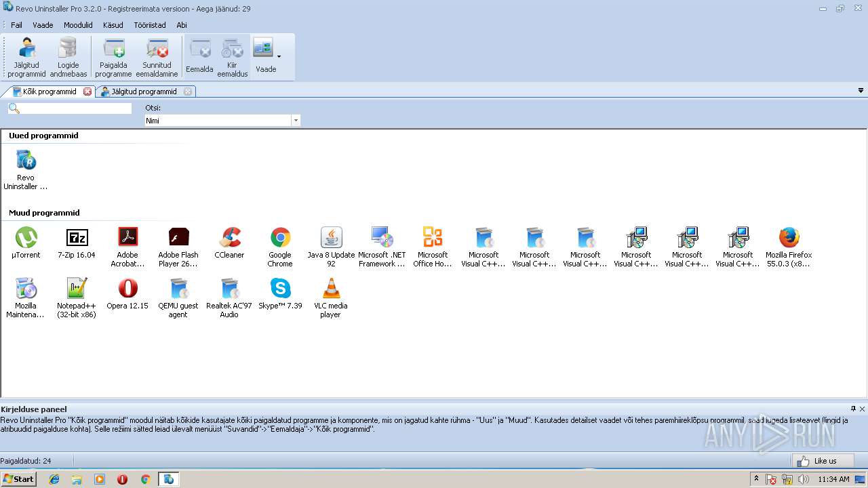Select Mozilla Maintenance Service entry
The width and height of the screenshot is (868, 488).
[26, 298]
